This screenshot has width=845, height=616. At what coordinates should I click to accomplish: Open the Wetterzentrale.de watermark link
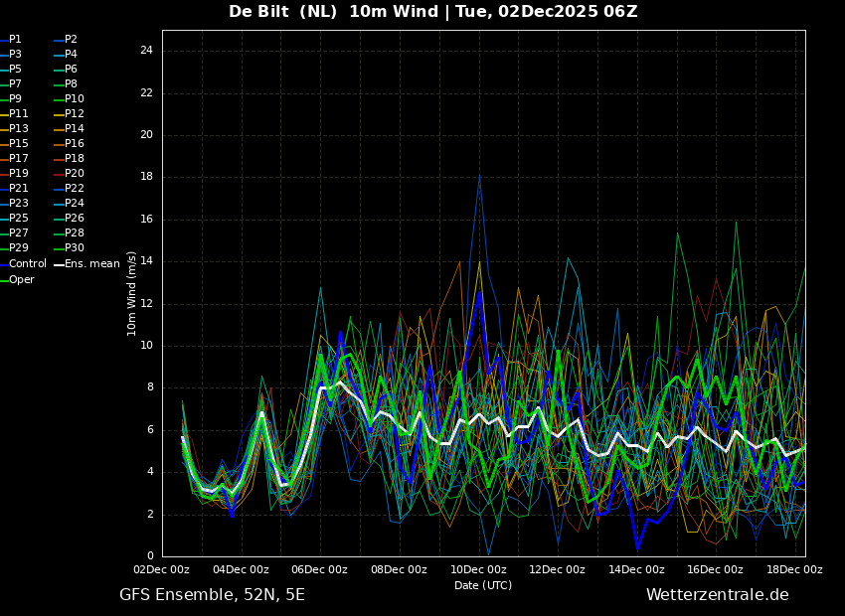pyautogui.click(x=717, y=595)
